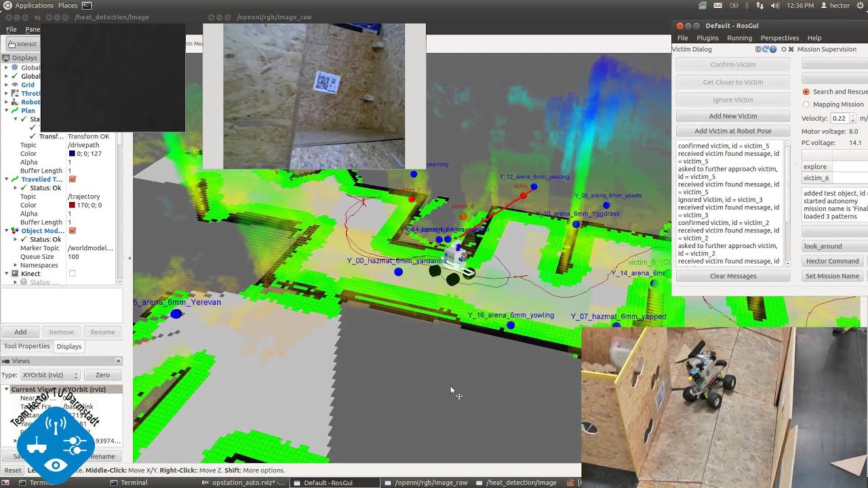The height and width of the screenshot is (488, 868).
Task: Click the Bluetooth indicator in top panel
Action: 747,5
